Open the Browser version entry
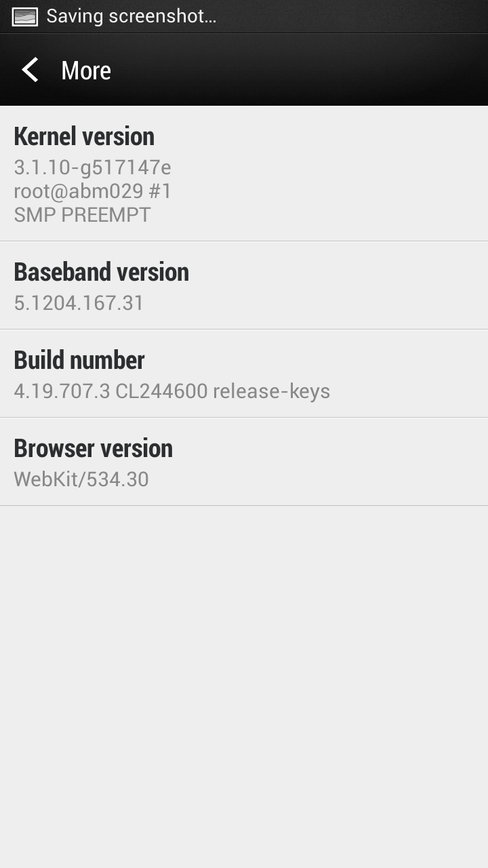Viewport: 488px width, 868px height. coord(244,462)
